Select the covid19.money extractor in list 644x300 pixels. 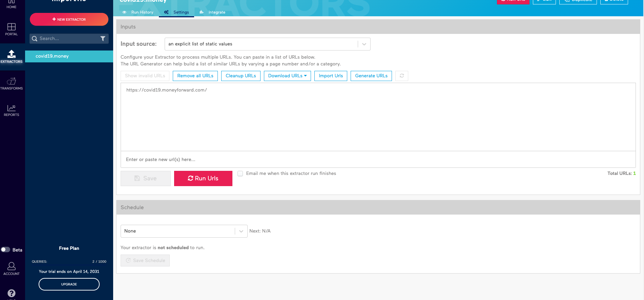point(69,56)
